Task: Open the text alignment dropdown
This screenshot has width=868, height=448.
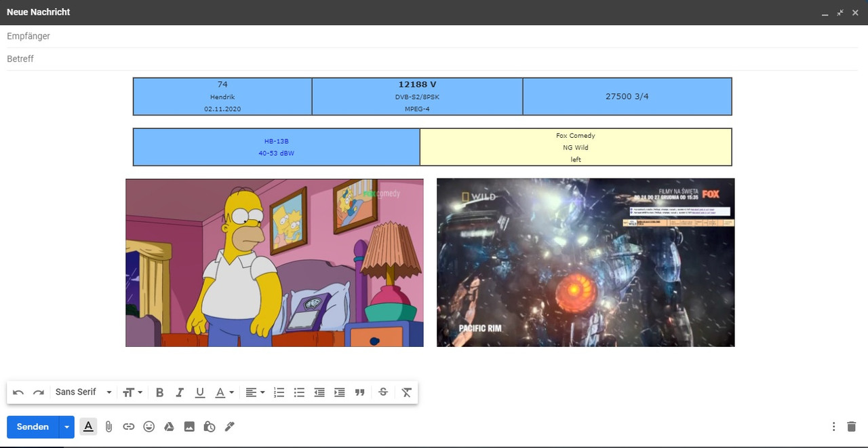Action: (x=255, y=392)
